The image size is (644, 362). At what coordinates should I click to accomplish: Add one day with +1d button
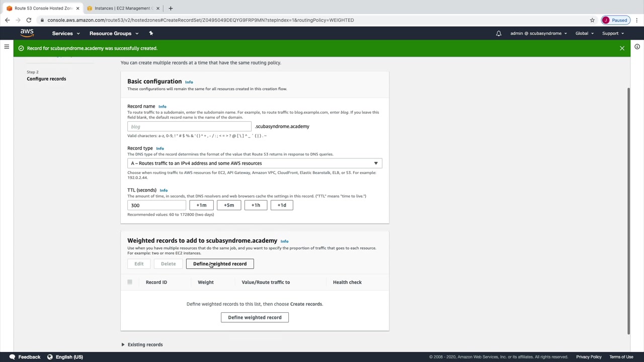pyautogui.click(x=282, y=205)
